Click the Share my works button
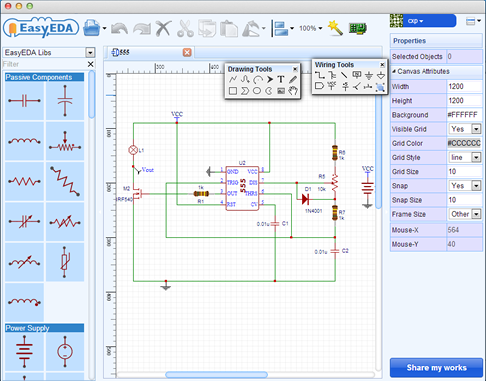Image resolution: width=486 pixels, height=381 pixels. click(x=436, y=368)
